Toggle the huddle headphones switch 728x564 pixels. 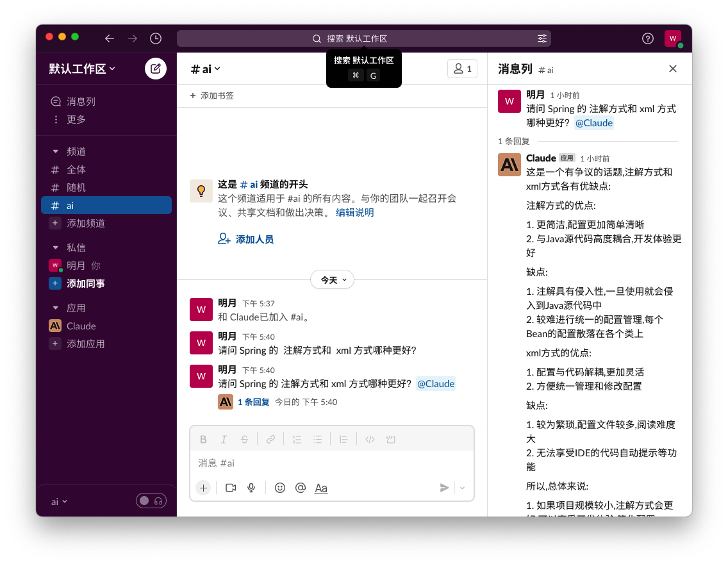coord(151,501)
